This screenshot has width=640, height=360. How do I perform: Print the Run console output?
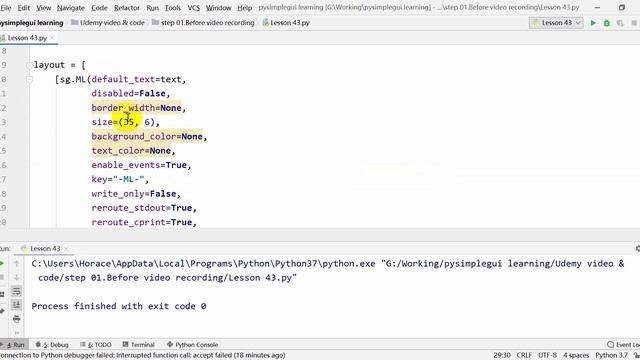(16, 319)
